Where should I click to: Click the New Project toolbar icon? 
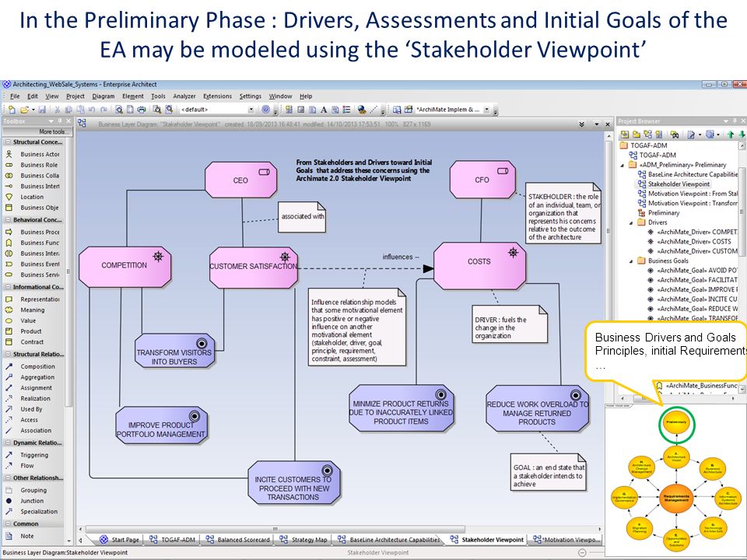tap(12, 110)
